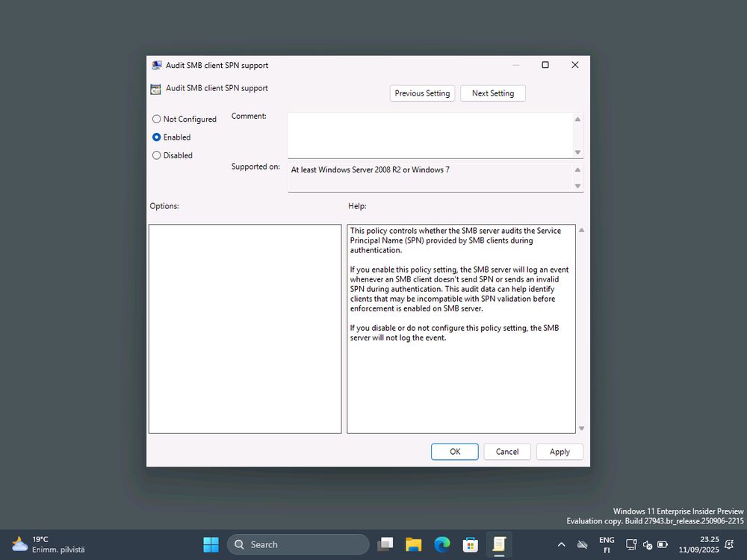Viewport: 747px width, 560px height.
Task: Open weather widget showing 19°C
Action: pyautogui.click(x=48, y=544)
